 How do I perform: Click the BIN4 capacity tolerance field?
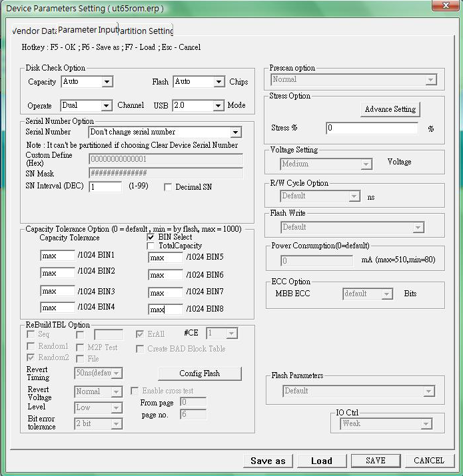tap(57, 308)
